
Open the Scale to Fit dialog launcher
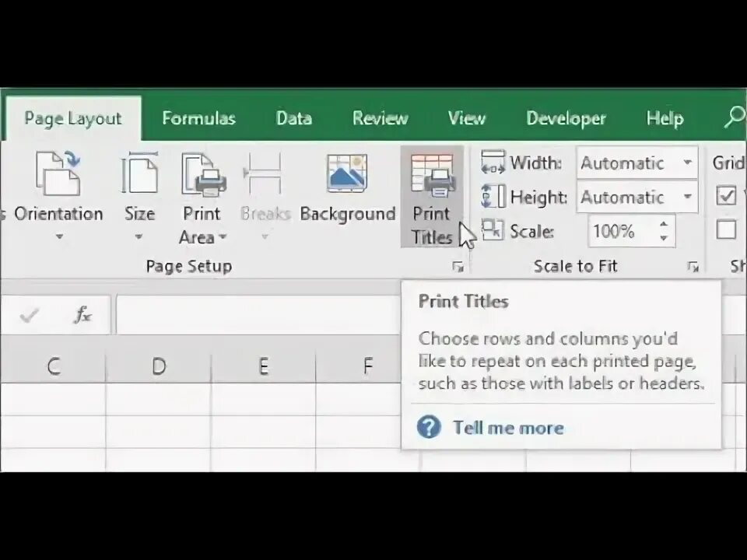[x=693, y=267]
